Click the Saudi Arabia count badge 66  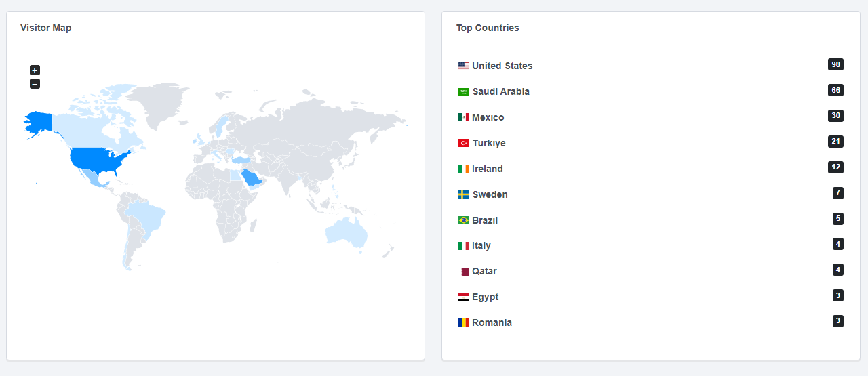[835, 90]
